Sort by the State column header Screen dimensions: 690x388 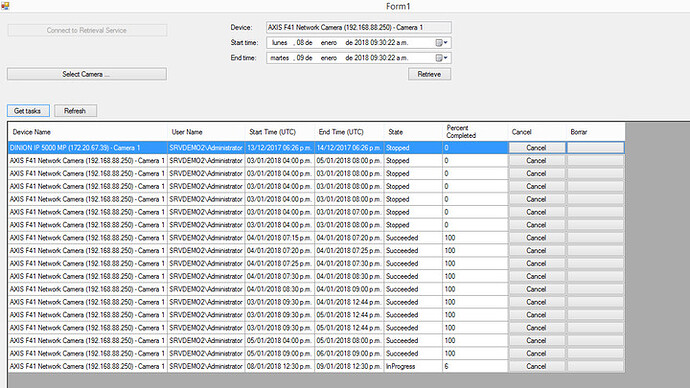tap(413, 132)
